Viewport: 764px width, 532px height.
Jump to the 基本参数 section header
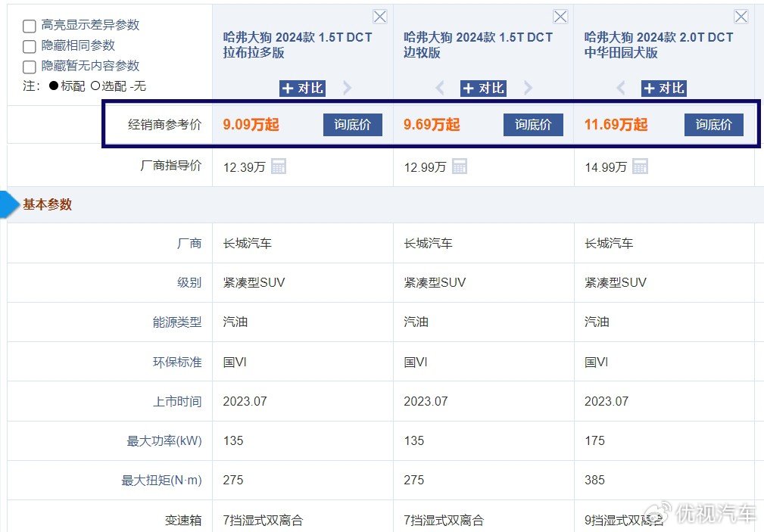pos(47,204)
